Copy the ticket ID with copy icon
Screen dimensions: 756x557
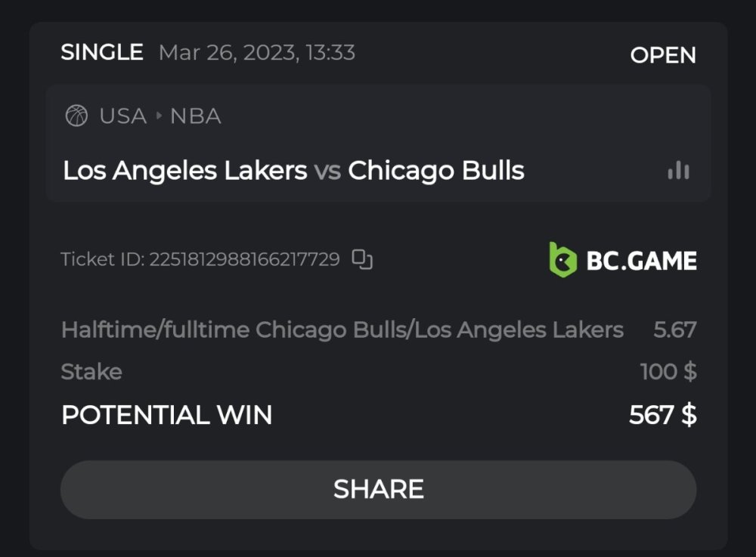point(363,260)
